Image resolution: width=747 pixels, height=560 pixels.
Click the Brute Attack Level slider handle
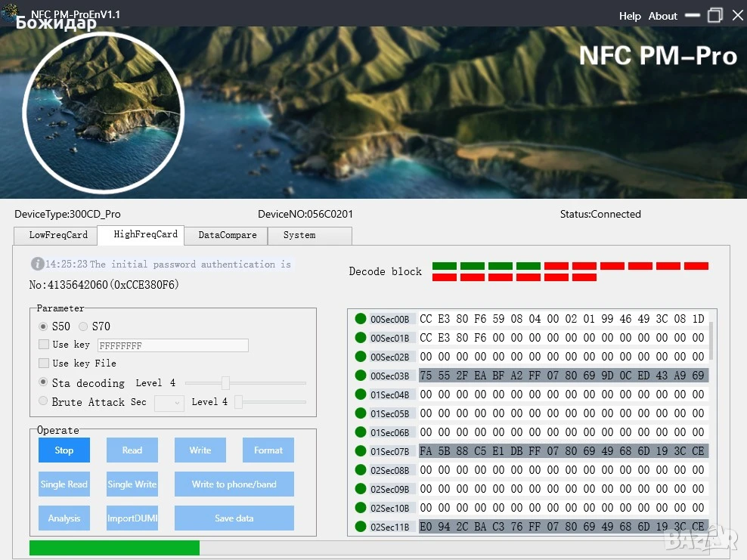coord(239,401)
